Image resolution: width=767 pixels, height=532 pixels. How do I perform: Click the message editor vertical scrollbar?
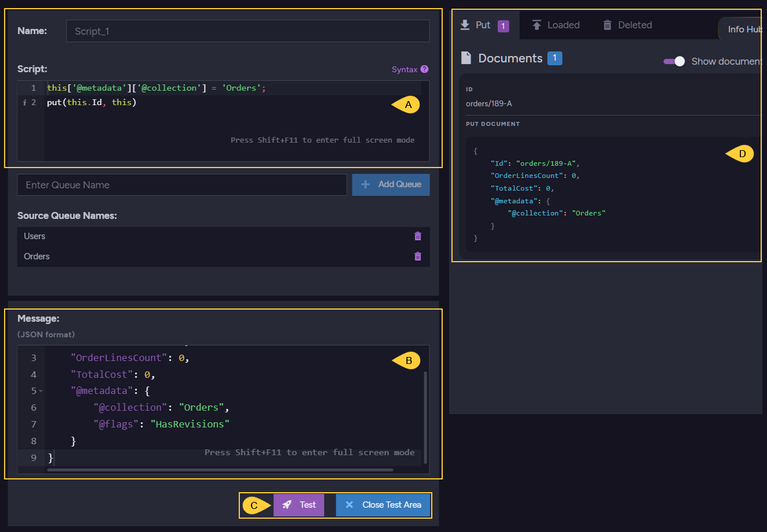(x=426, y=417)
